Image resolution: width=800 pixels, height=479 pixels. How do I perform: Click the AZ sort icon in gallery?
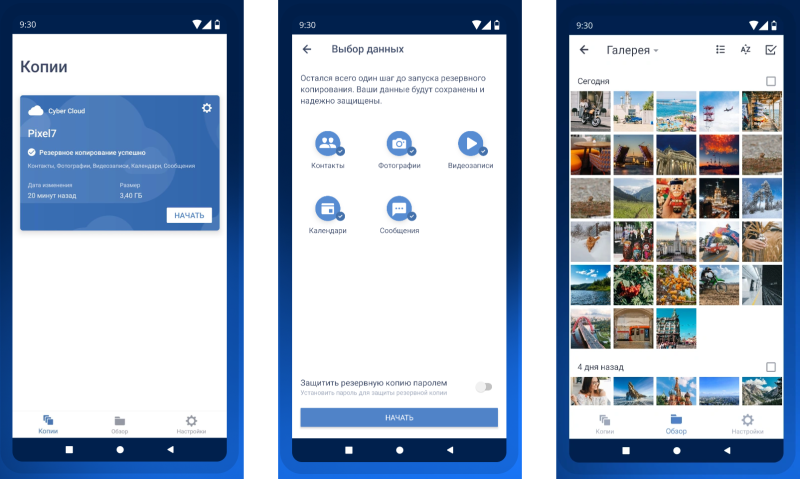[745, 49]
